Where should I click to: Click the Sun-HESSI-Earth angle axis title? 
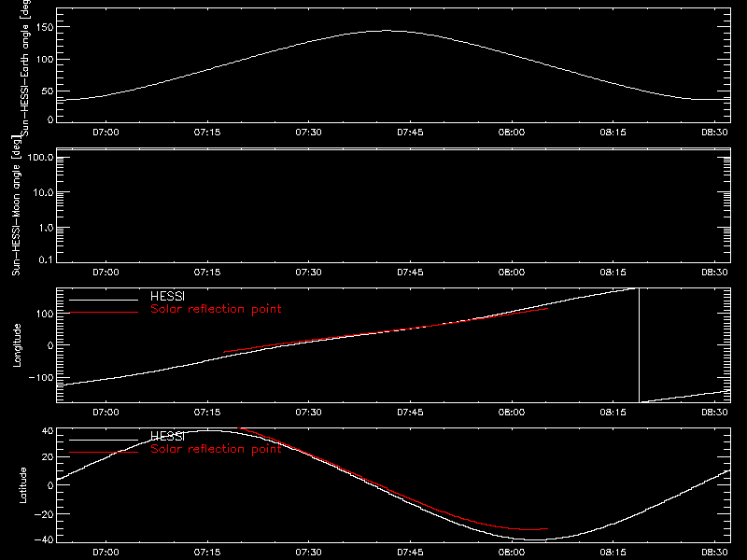(x=25, y=68)
